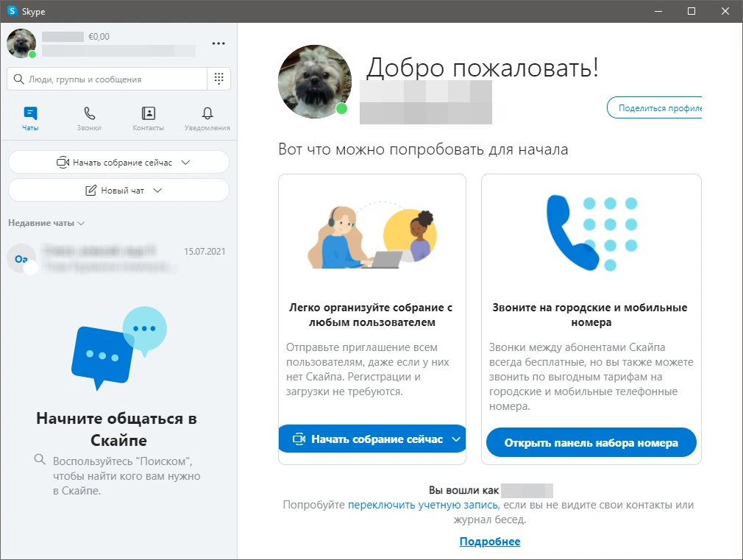Expand sidebar Начать собрание сейчас chevron
Image resolution: width=743 pixels, height=560 pixels.
pos(185,163)
